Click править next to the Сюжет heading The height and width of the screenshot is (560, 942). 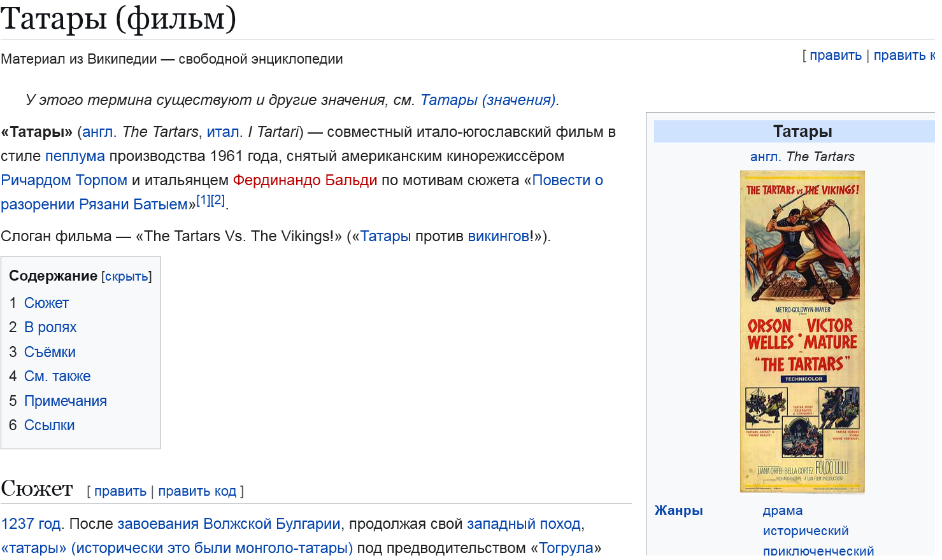click(x=120, y=491)
